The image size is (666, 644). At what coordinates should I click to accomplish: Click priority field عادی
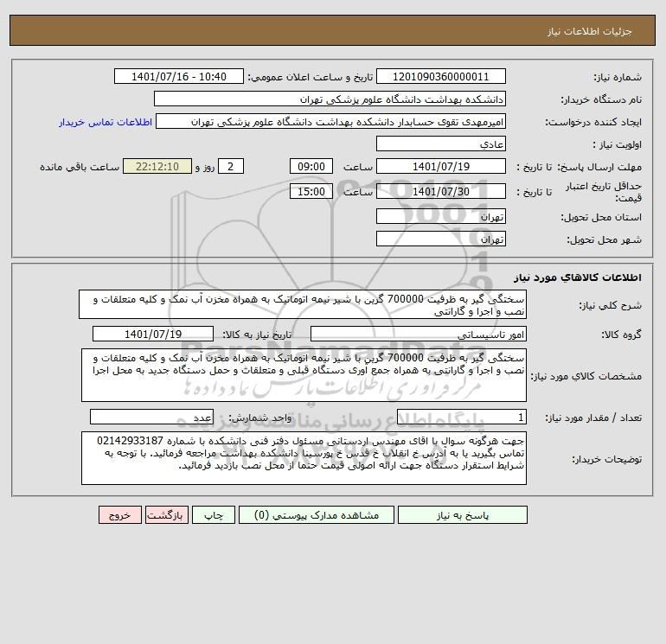[441, 143]
